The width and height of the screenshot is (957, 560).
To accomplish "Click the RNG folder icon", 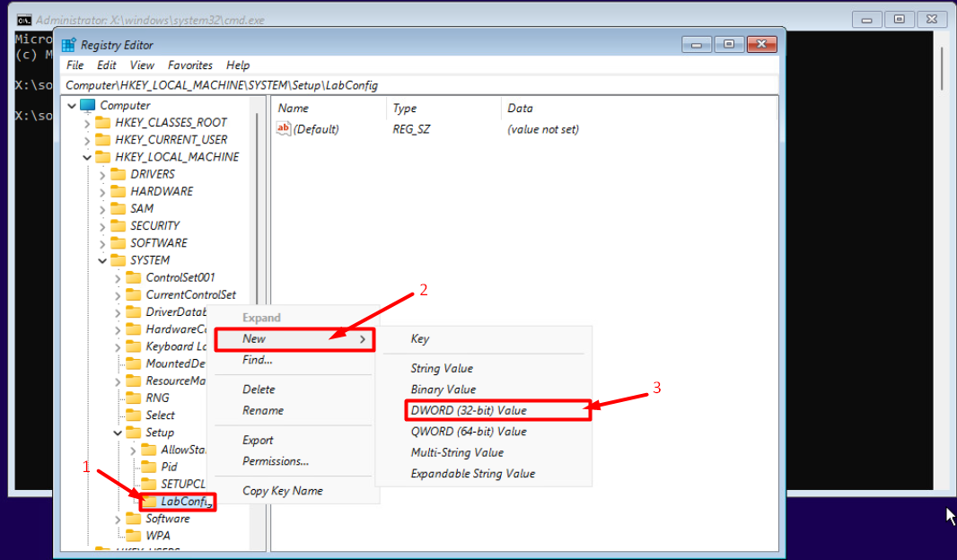I will coord(134,398).
